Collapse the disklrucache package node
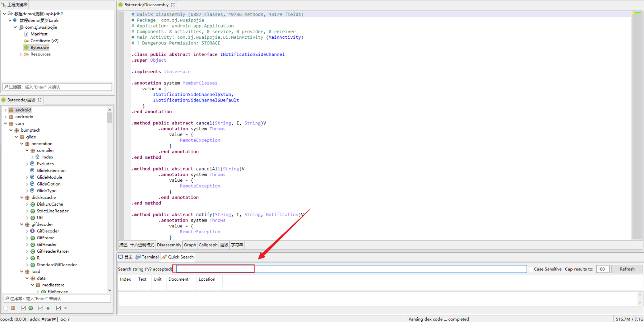 [22, 198]
